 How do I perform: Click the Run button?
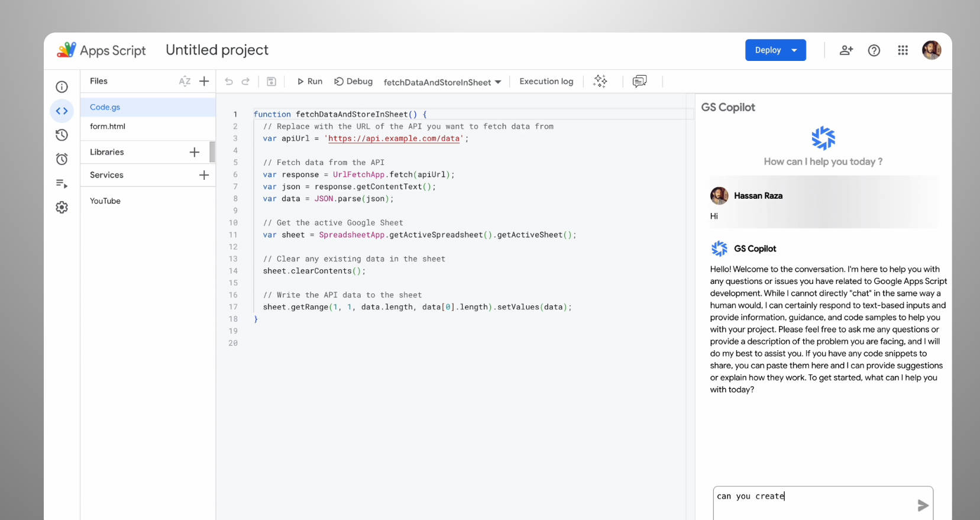[x=309, y=81]
